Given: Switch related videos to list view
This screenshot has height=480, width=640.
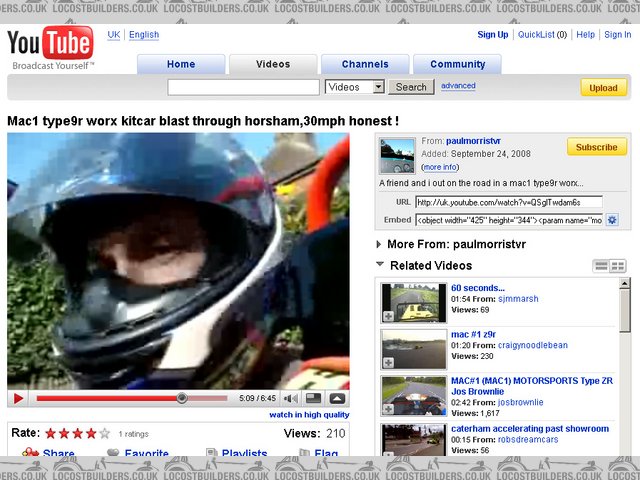Looking at the screenshot, I should tap(601, 266).
